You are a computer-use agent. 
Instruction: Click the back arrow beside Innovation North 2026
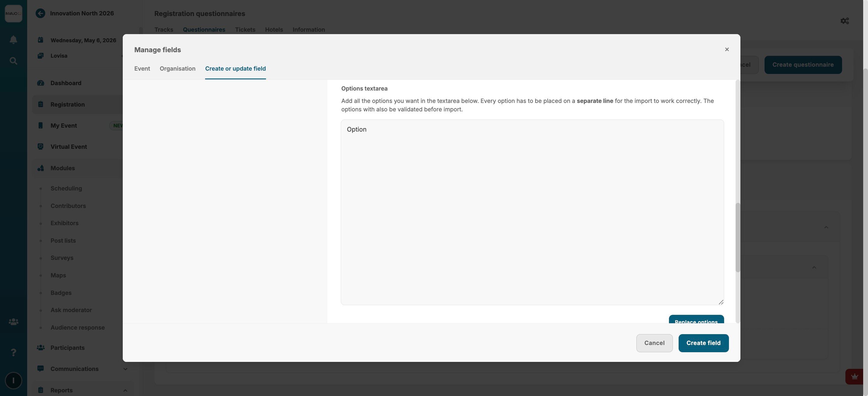click(40, 14)
